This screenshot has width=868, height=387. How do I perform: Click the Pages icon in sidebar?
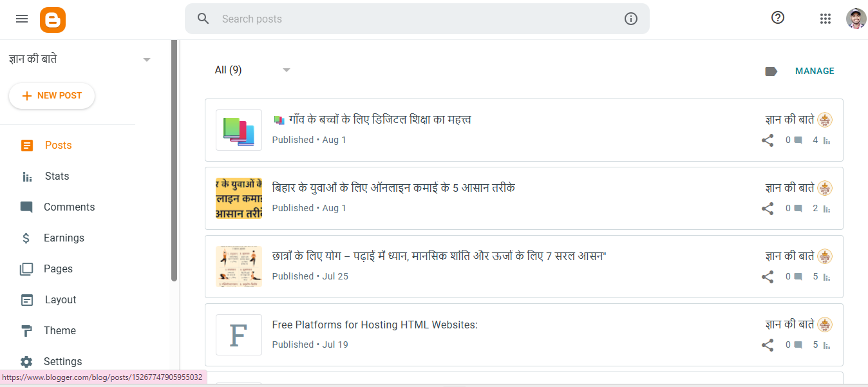(x=26, y=269)
